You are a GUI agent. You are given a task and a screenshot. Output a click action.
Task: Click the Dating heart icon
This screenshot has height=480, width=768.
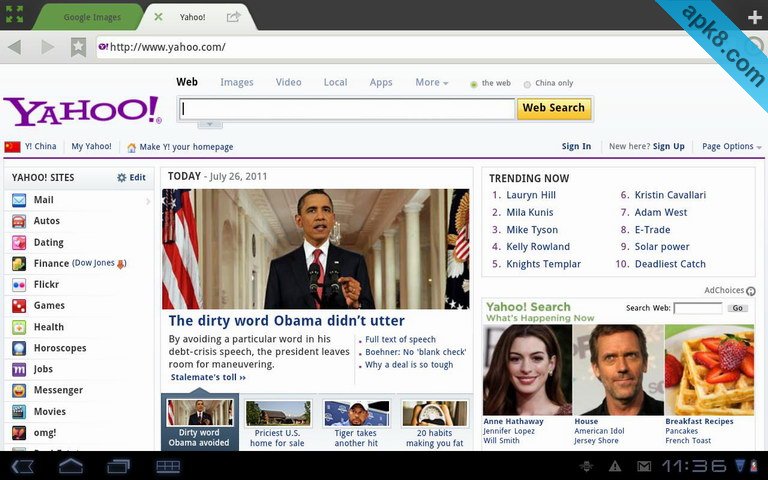point(19,242)
